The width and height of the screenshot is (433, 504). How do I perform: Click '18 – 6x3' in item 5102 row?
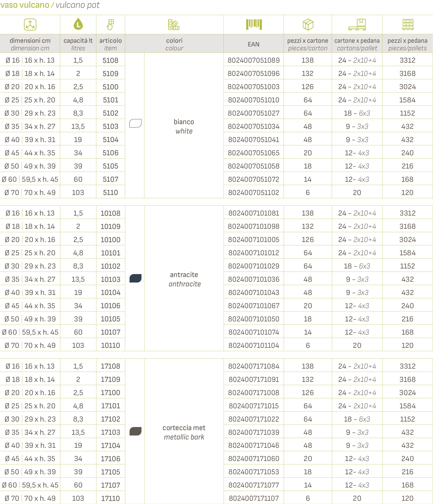pos(357,113)
